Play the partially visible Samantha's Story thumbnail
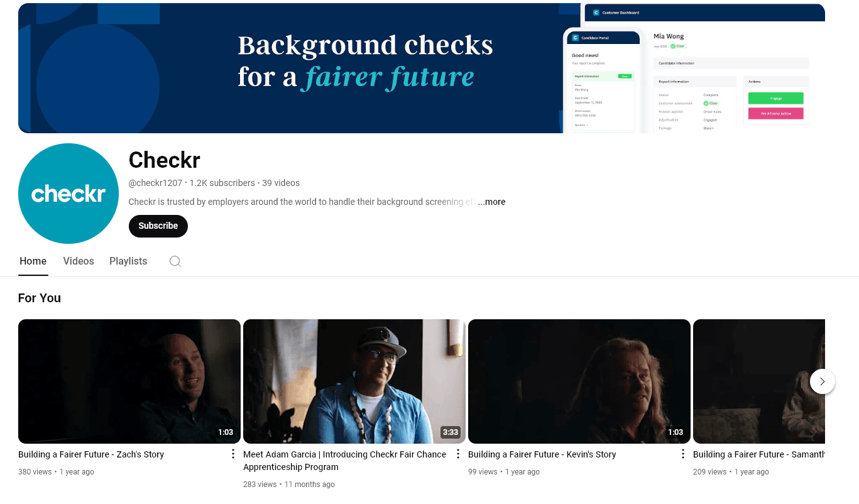 pos(759,381)
